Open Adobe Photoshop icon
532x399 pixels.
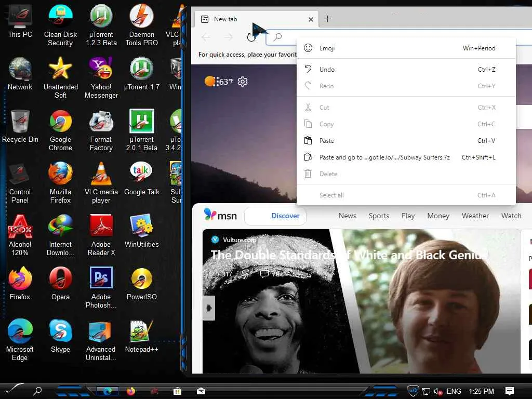coord(101,287)
